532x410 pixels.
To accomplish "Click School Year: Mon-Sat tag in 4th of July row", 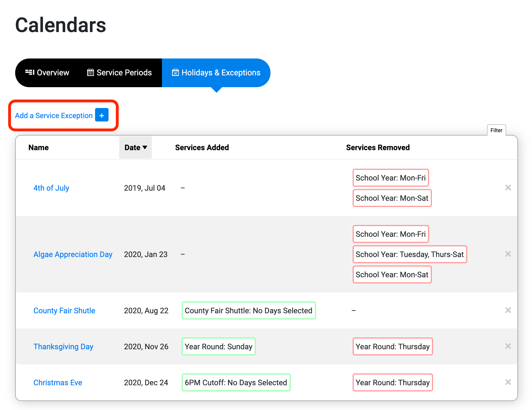I will (392, 198).
